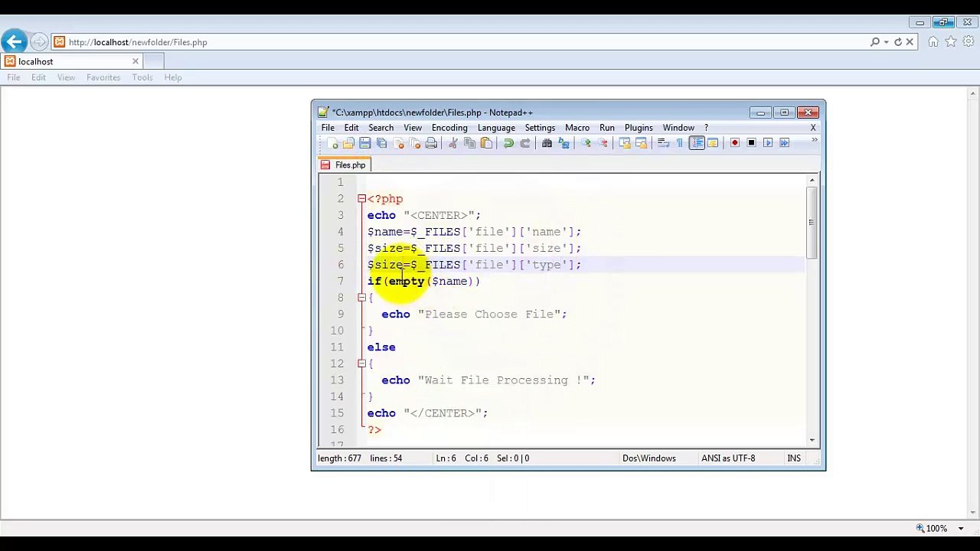Start macro recording with the red dot
The width and height of the screenshot is (980, 551).
pyautogui.click(x=734, y=143)
